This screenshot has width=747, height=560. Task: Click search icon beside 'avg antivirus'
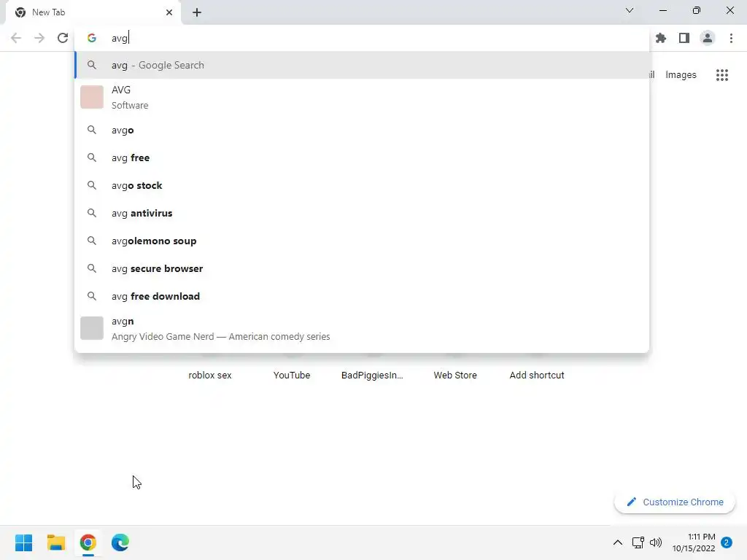(92, 213)
